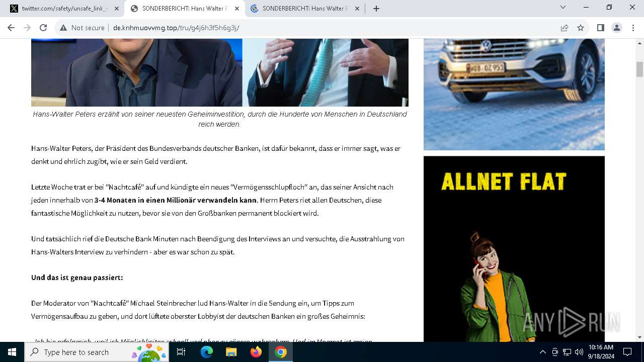Image resolution: width=644 pixels, height=362 pixels.
Task: Click the Not secure warning icon
Action: [63, 28]
